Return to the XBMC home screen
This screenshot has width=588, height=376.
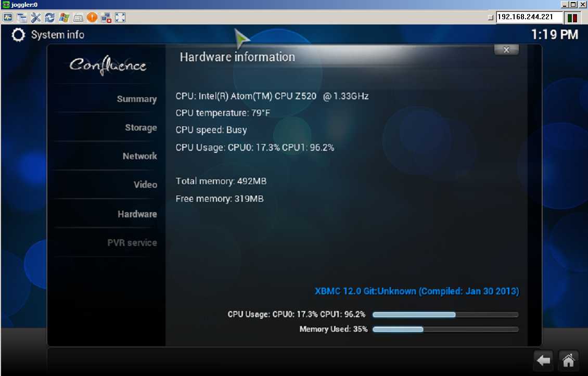coord(568,360)
